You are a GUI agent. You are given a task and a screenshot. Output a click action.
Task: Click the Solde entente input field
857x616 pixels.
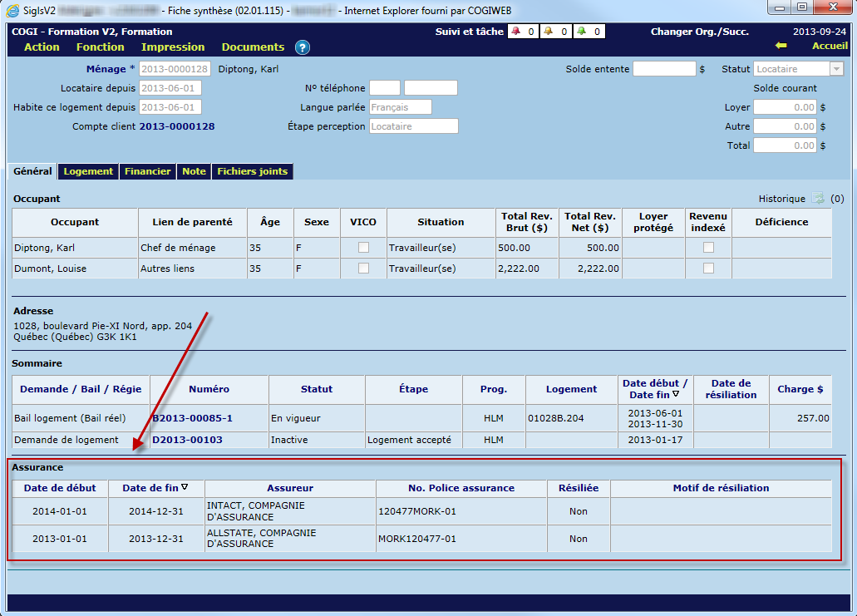click(664, 69)
